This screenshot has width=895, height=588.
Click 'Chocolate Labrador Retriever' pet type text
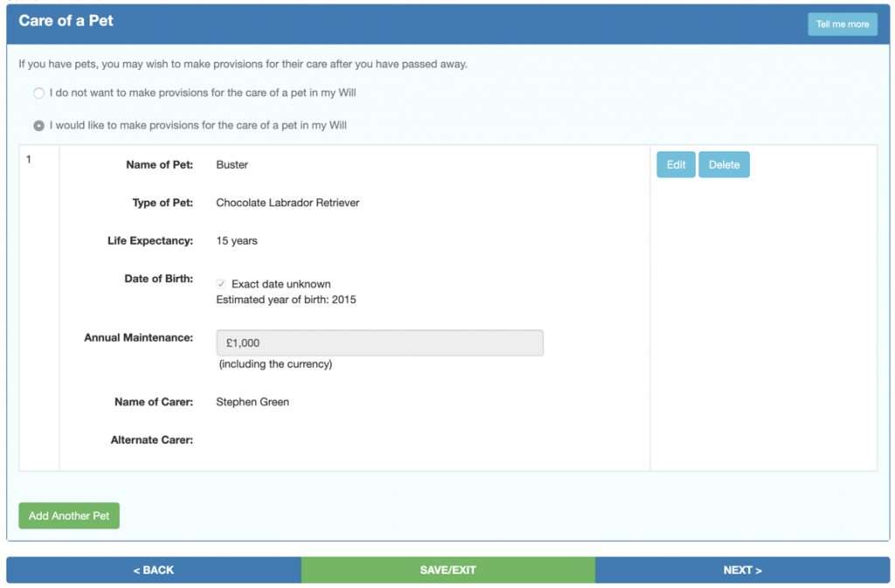coord(288,203)
